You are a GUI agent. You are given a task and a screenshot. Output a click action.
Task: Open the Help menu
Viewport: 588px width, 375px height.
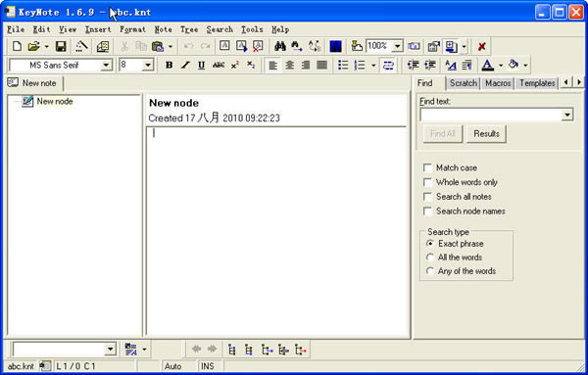pos(280,29)
